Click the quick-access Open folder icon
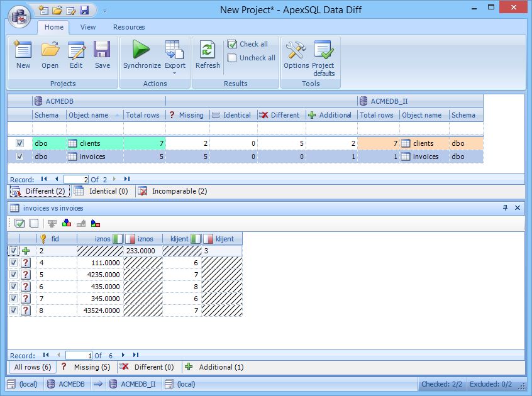The height and width of the screenshot is (396, 532). 57,10
